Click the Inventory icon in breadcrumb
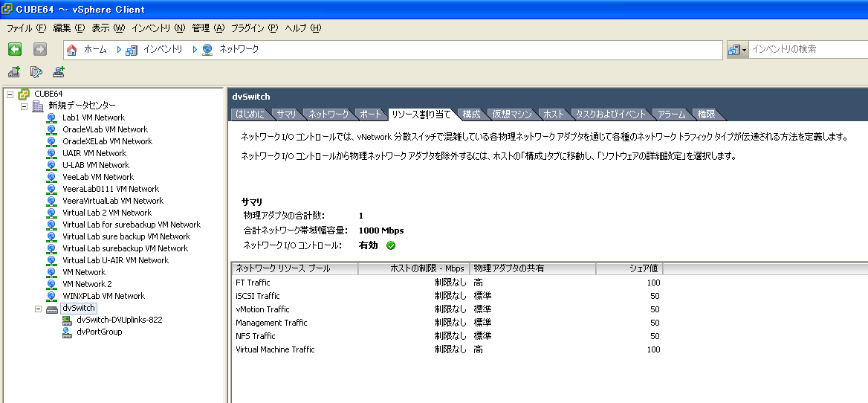Viewport: 868px width, 403px height. pyautogui.click(x=132, y=50)
